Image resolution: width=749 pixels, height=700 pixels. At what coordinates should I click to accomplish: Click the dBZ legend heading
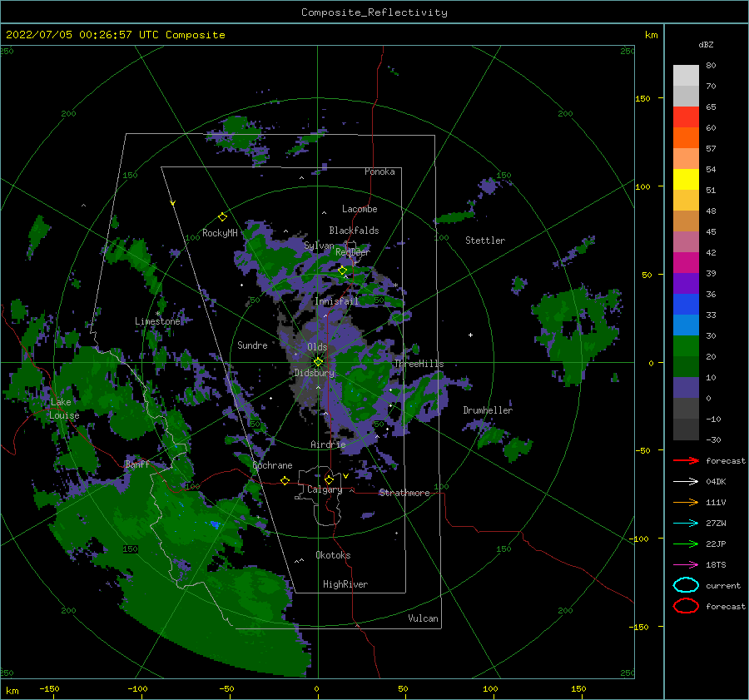[706, 44]
